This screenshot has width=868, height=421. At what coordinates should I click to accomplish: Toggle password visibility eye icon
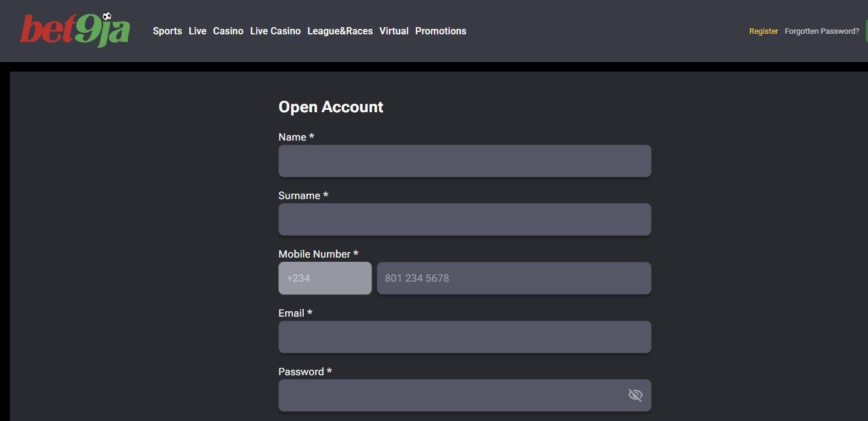tap(635, 395)
